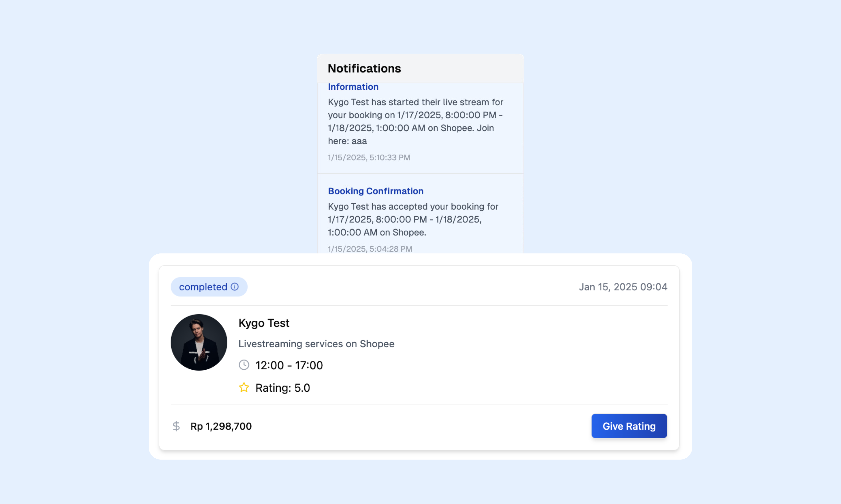Click Livestreaming services on Shopee description
This screenshot has width=841, height=504.
coord(316,344)
